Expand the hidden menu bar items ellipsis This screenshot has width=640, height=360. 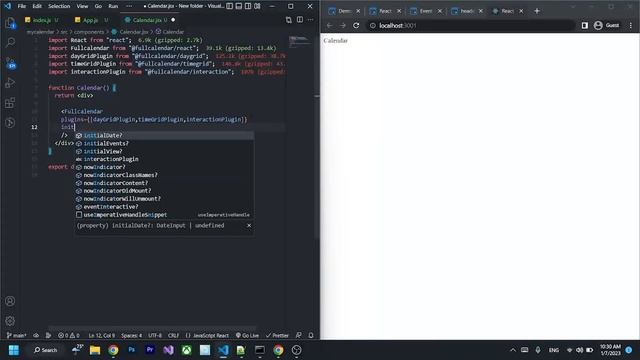[x=129, y=6]
